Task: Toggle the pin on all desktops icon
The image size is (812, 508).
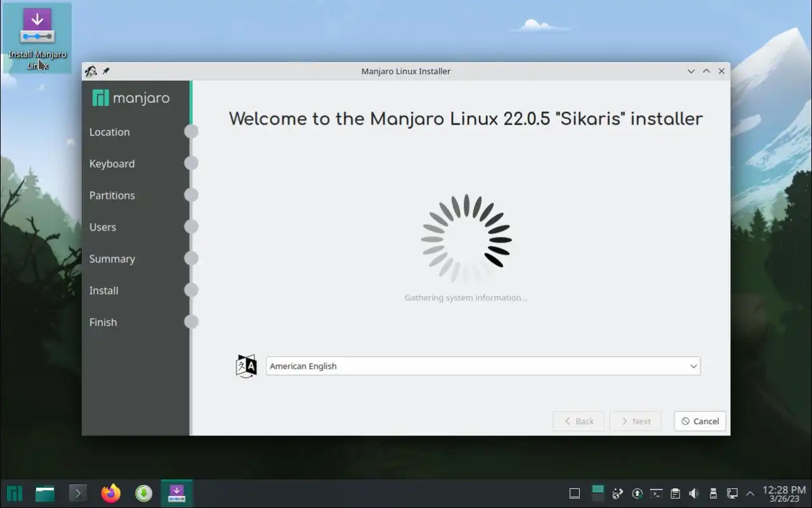Action: click(x=106, y=71)
